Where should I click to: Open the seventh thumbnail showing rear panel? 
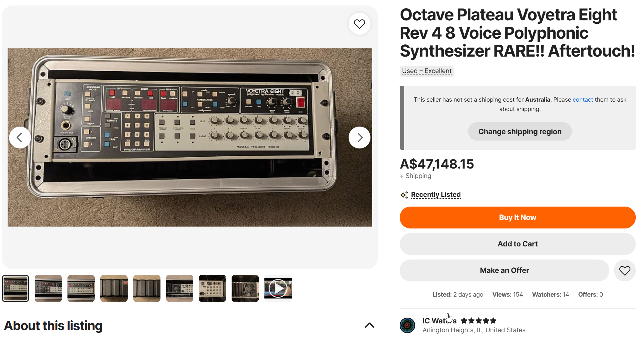pyautogui.click(x=212, y=288)
